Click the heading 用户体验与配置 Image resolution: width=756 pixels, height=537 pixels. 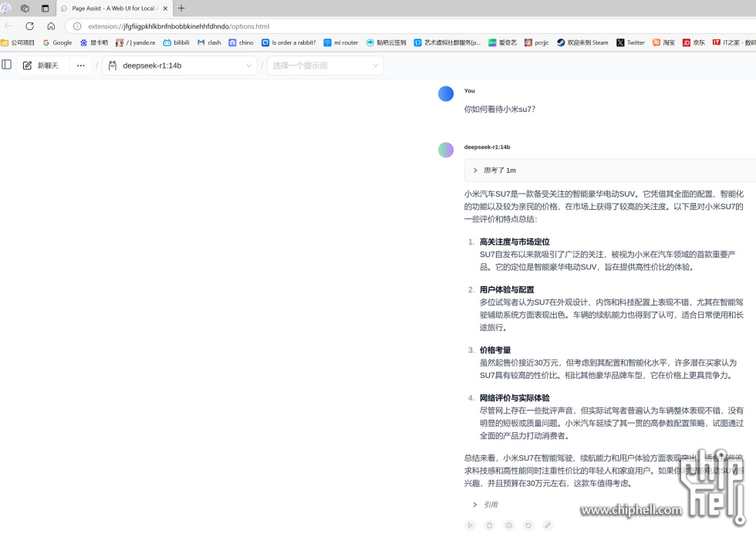(x=507, y=289)
